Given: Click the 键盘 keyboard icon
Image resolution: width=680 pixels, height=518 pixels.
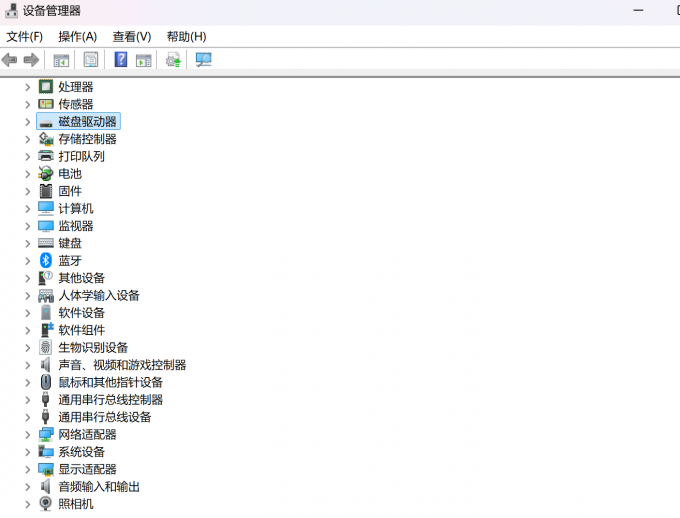Looking at the screenshot, I should (46, 243).
